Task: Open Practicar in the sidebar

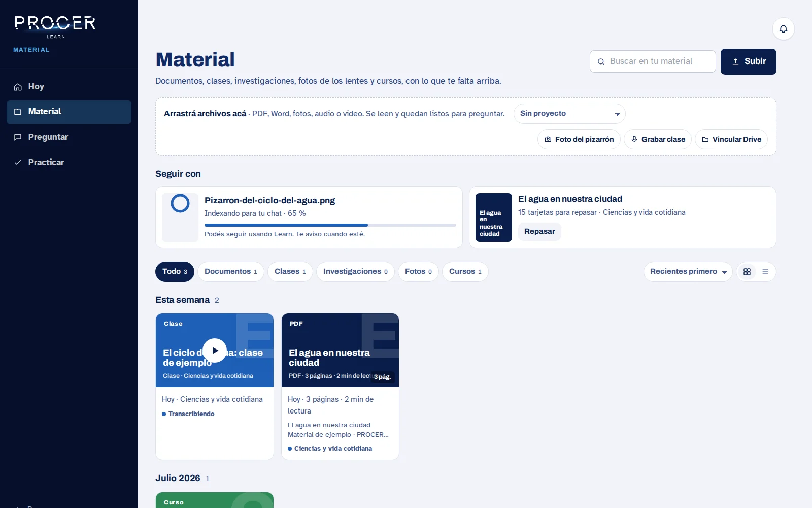Action: 69,163
